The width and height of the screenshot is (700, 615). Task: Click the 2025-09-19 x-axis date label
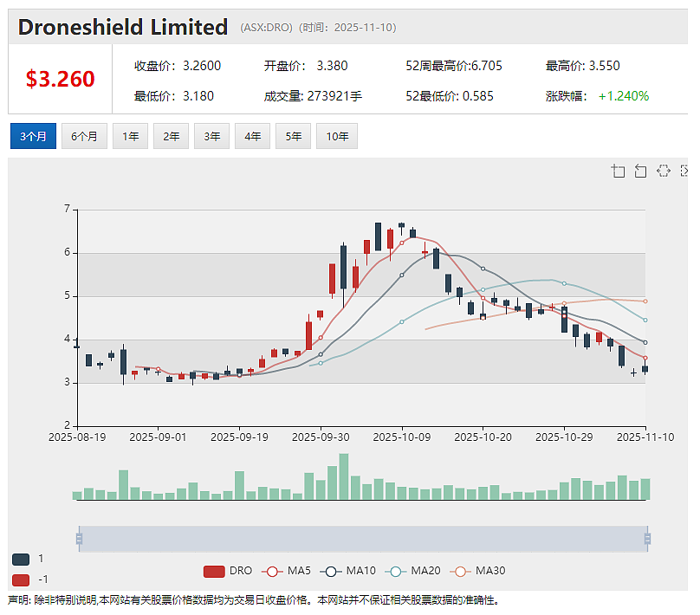(239, 437)
